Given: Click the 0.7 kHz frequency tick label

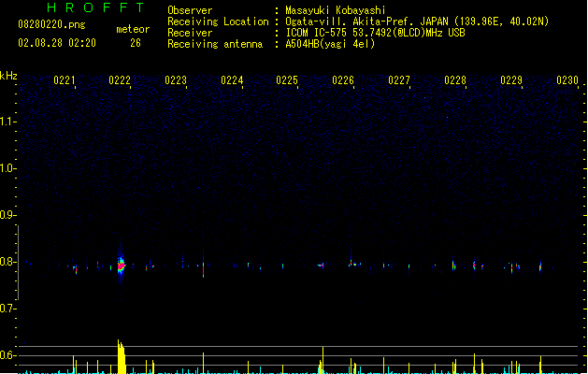Looking at the screenshot, I should [x=7, y=309].
